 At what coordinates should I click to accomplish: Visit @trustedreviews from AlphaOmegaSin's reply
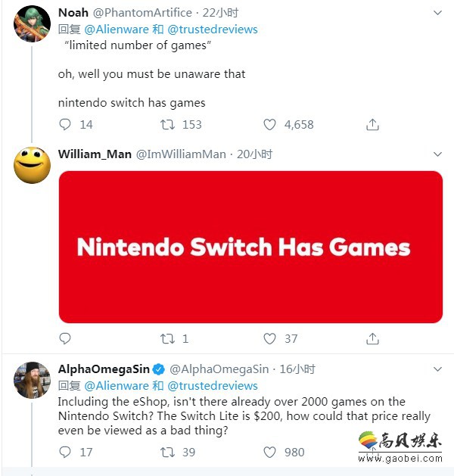(212, 386)
